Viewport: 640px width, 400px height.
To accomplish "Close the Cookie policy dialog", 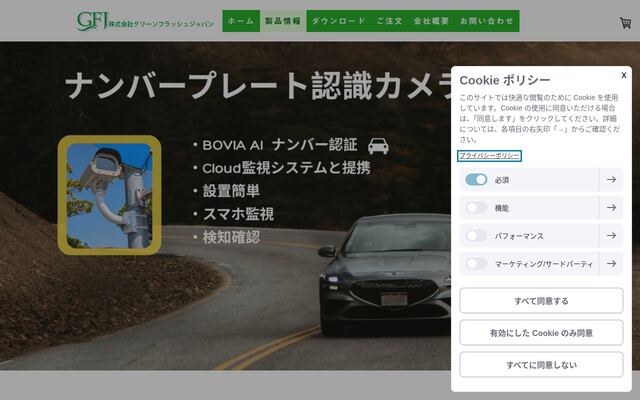I will [x=624, y=75].
